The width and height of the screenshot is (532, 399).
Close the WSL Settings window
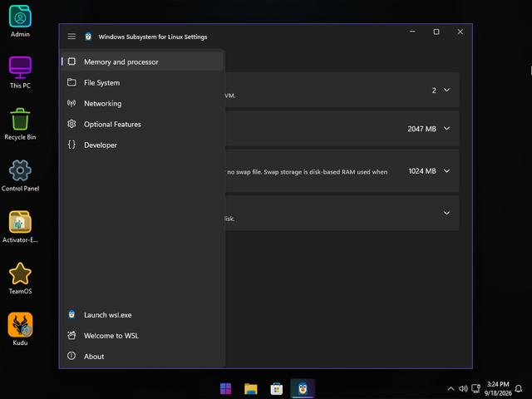tap(460, 32)
